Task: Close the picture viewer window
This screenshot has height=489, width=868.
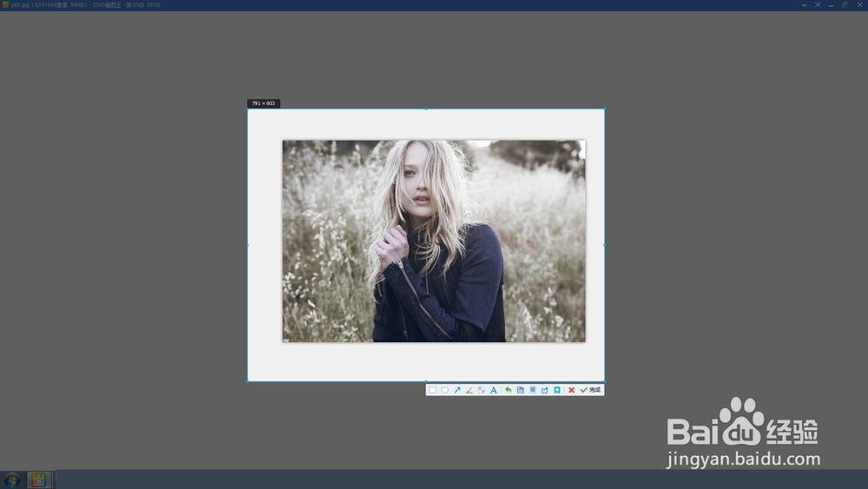Action: coord(859,5)
